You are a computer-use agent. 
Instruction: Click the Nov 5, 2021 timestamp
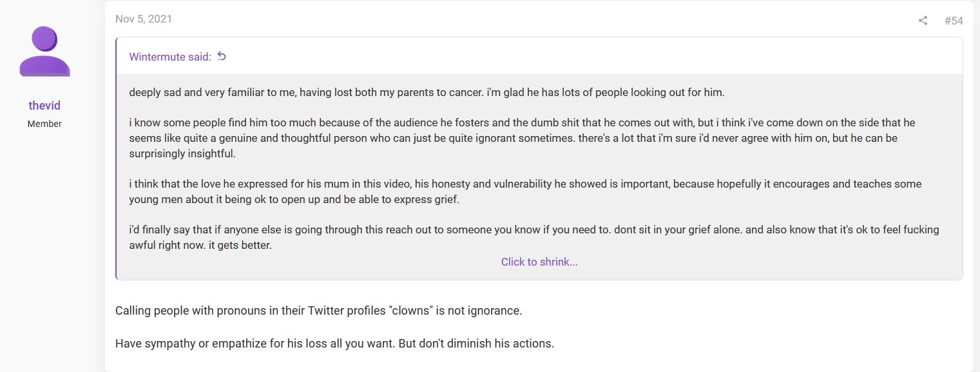click(x=144, y=19)
